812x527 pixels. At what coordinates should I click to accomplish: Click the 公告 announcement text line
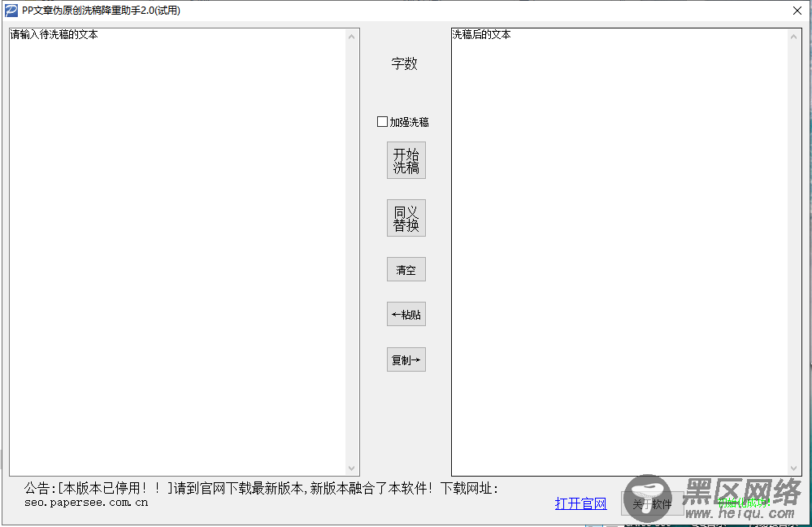(x=261, y=488)
